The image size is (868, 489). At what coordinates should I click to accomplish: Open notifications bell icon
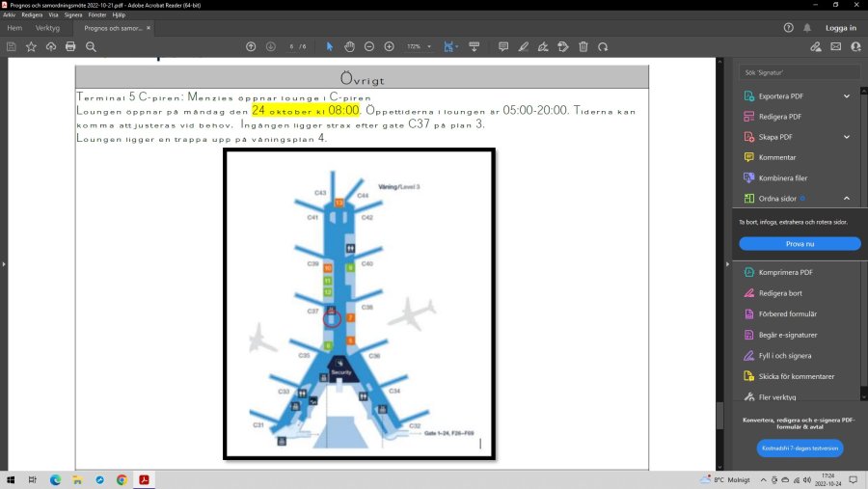click(x=807, y=28)
